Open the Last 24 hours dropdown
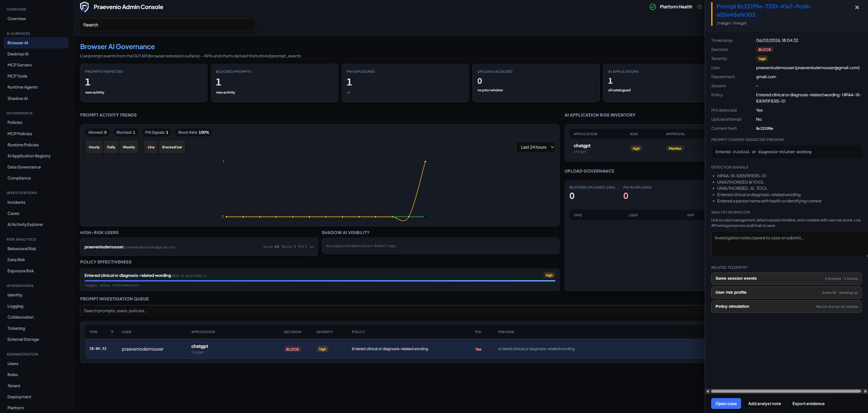 pos(535,147)
